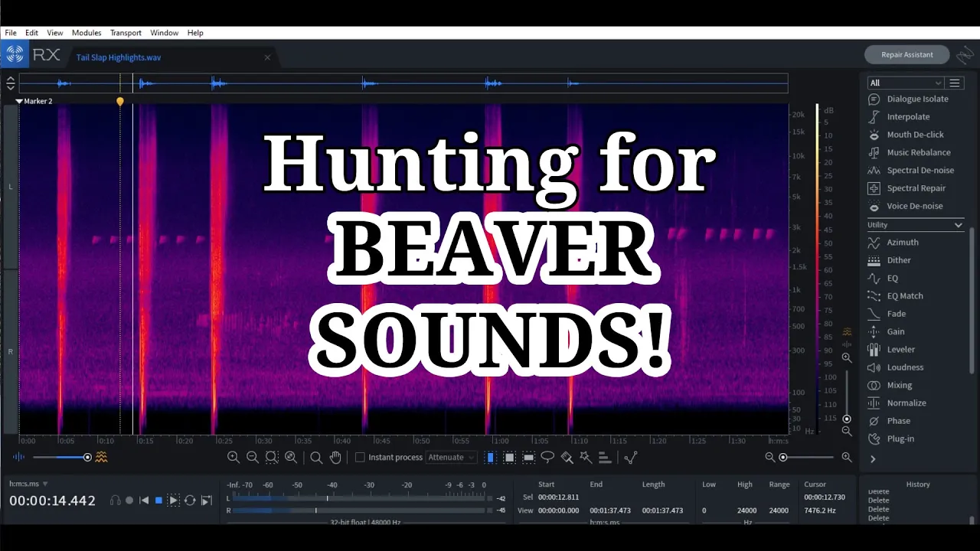This screenshot has width=980, height=551.
Task: Select the Grab and Drag hand tool
Action: 335,457
